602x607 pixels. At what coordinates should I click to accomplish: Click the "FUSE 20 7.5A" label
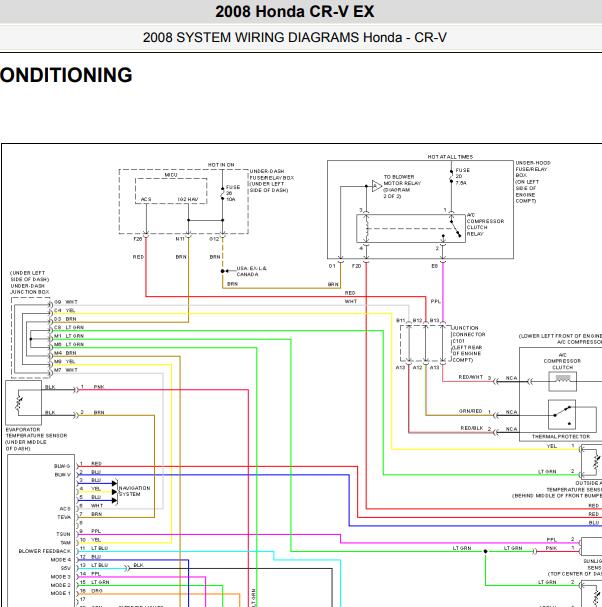(462, 177)
